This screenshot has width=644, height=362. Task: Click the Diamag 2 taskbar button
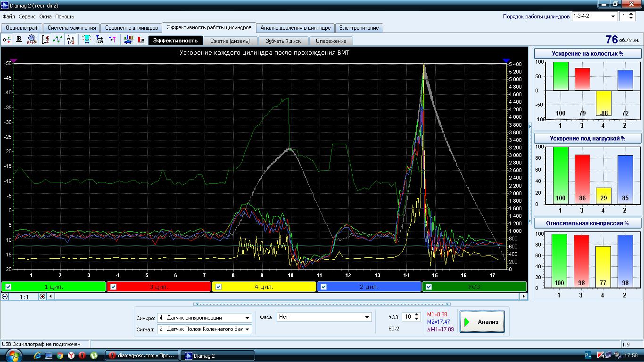pos(218,355)
